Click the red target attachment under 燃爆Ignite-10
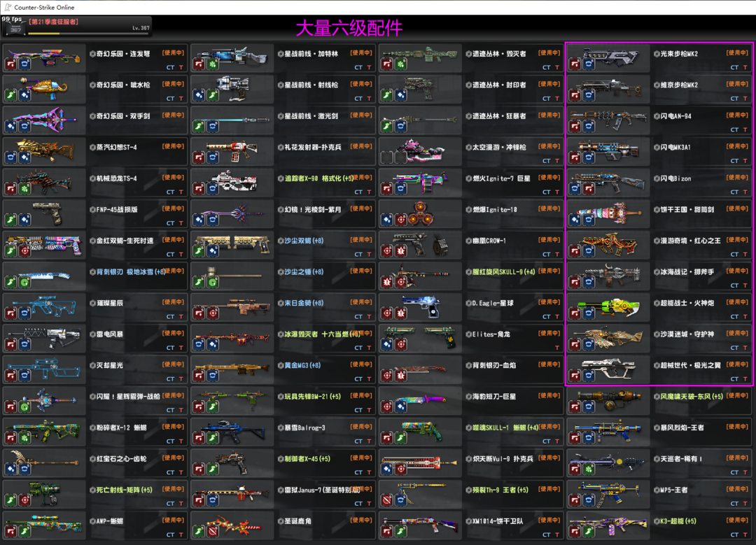 pos(400,220)
